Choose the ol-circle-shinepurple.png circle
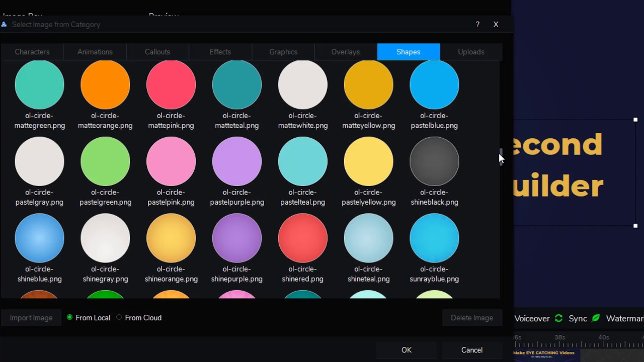The image size is (644, 362). [x=237, y=238]
